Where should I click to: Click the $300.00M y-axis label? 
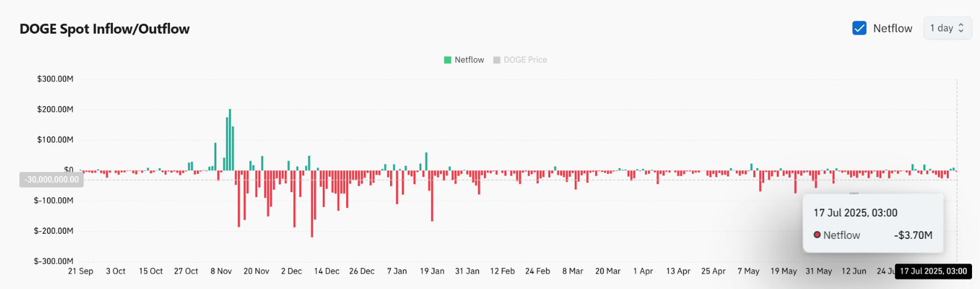click(x=55, y=79)
